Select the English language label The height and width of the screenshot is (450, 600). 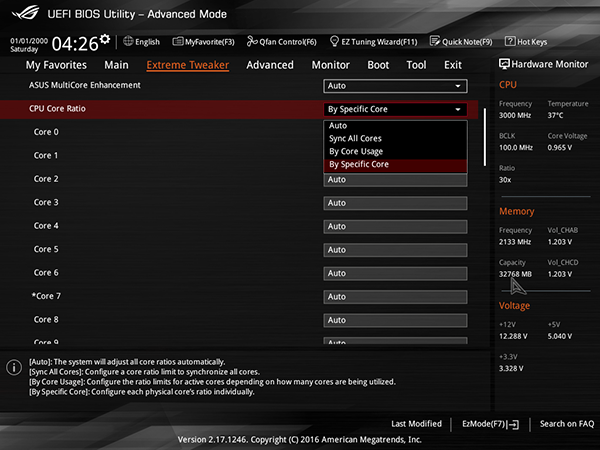147,42
